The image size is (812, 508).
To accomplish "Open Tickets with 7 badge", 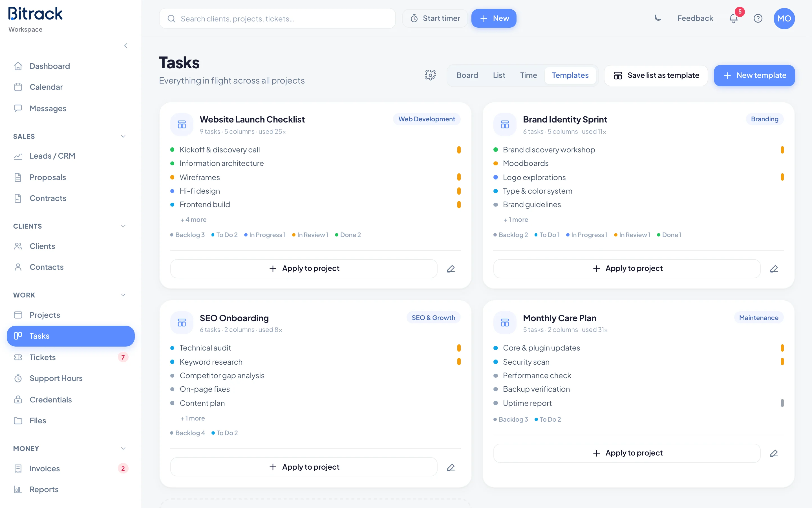I will pos(70,357).
